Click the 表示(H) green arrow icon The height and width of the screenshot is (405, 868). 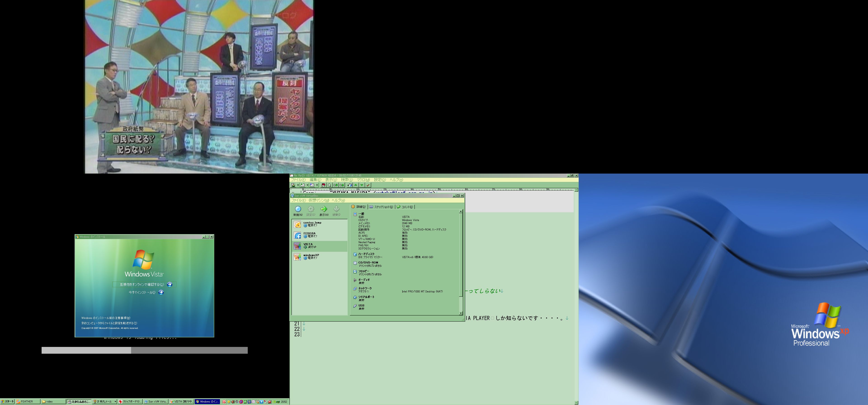(324, 209)
